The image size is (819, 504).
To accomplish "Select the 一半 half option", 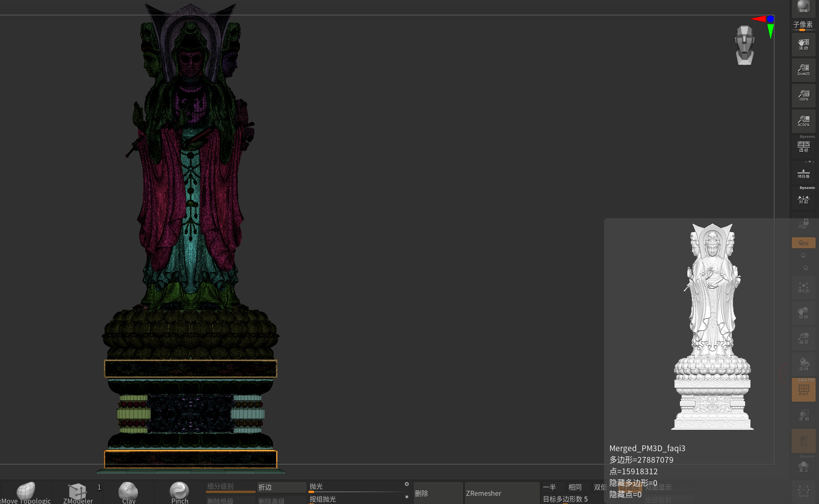I will point(553,487).
